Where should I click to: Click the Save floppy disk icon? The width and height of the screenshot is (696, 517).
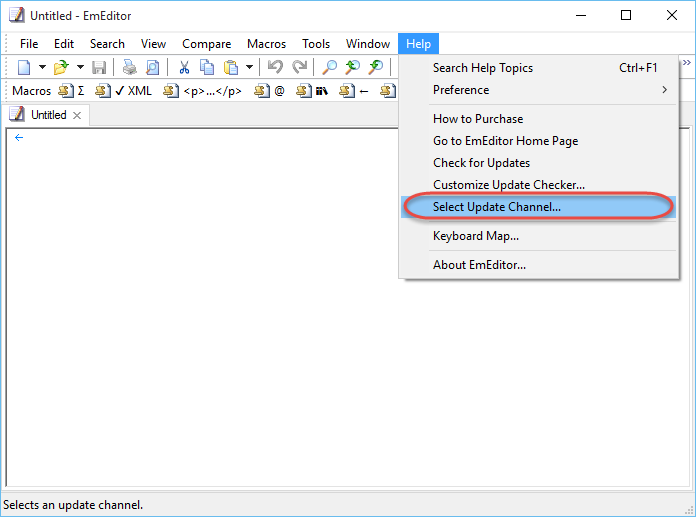coord(99,67)
